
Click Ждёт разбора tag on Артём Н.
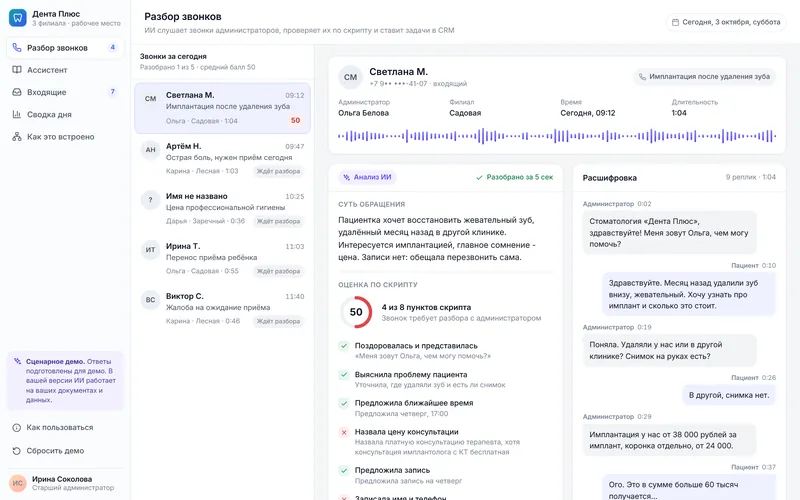278,171
